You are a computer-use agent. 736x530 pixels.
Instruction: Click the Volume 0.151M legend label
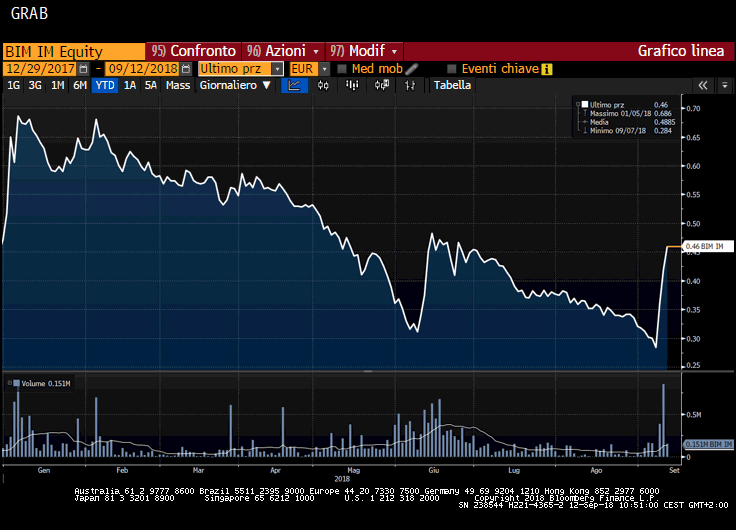[46, 384]
